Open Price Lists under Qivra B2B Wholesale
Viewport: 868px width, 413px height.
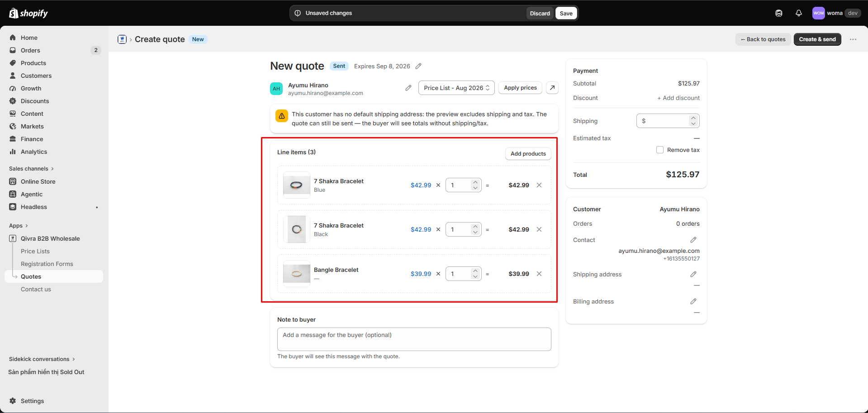pos(35,251)
